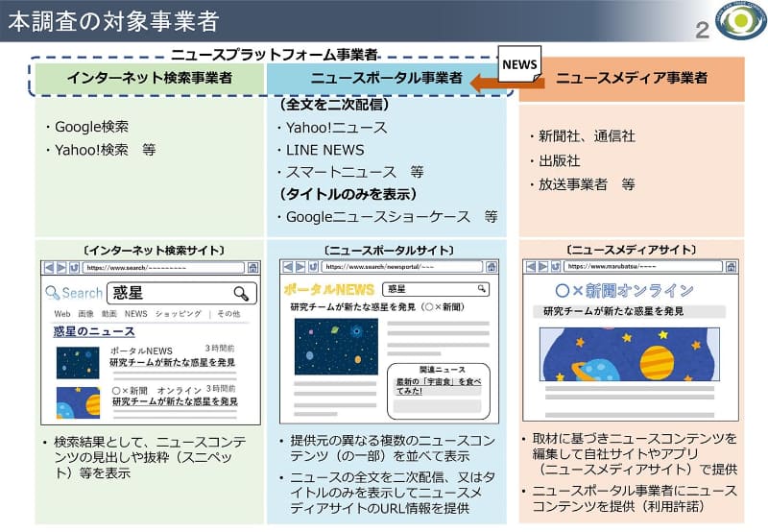The width and height of the screenshot is (768, 532).
Task: Click ニュースプラットフォーム事業者 label
Action: click(x=275, y=55)
